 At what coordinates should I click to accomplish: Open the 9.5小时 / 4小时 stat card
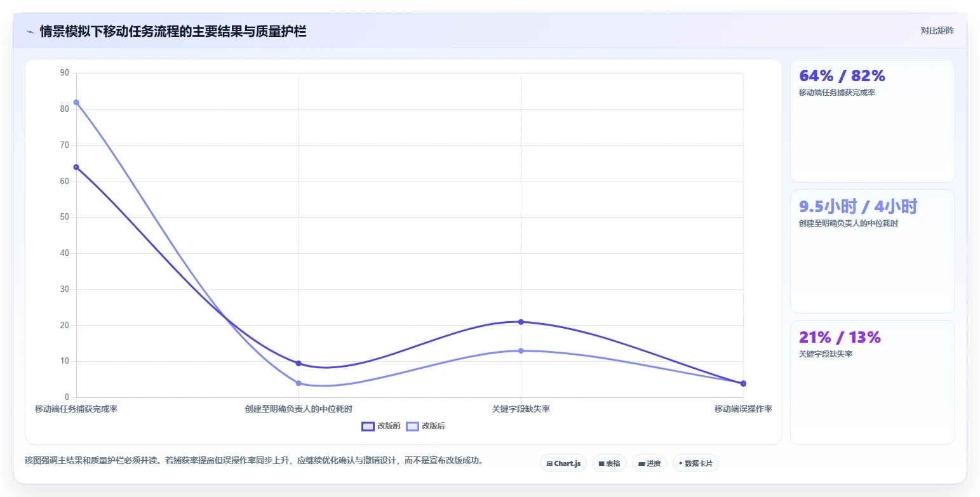(872, 251)
